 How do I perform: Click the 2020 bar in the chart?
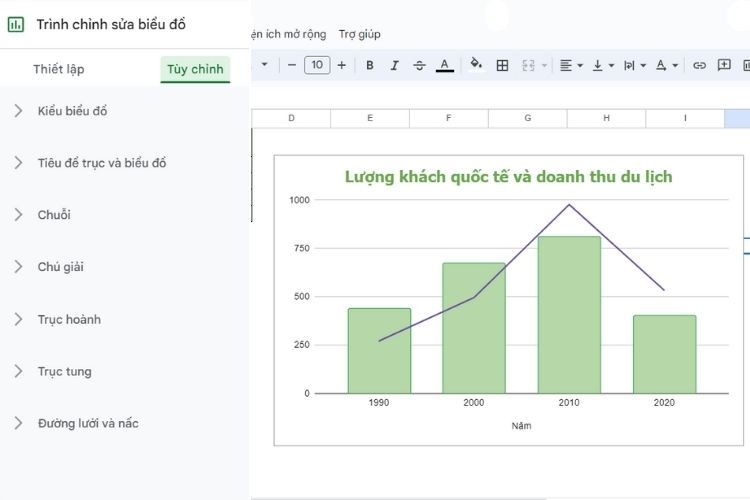tap(664, 355)
